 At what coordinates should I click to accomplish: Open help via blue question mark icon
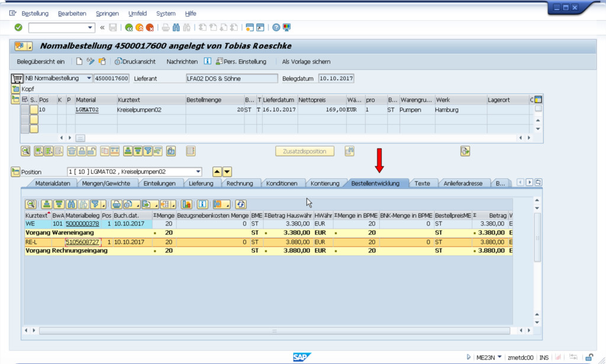(x=276, y=27)
